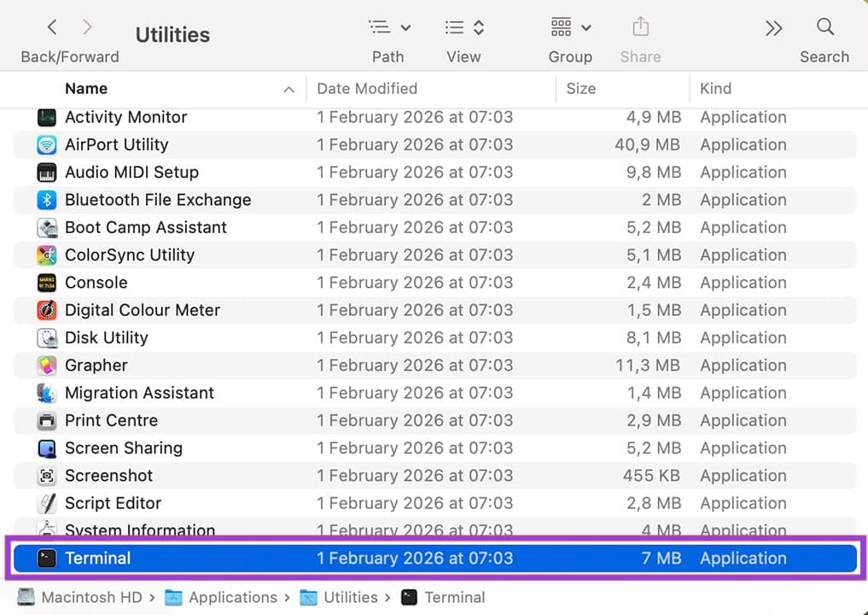Open the View options dropdown
Screen dimensions: 868x615
tap(464, 27)
